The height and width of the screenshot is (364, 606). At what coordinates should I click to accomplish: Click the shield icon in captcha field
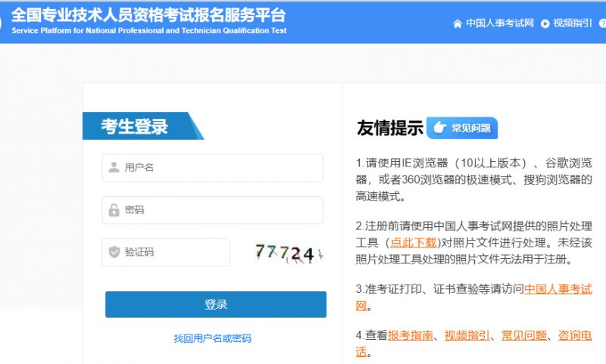click(x=114, y=252)
